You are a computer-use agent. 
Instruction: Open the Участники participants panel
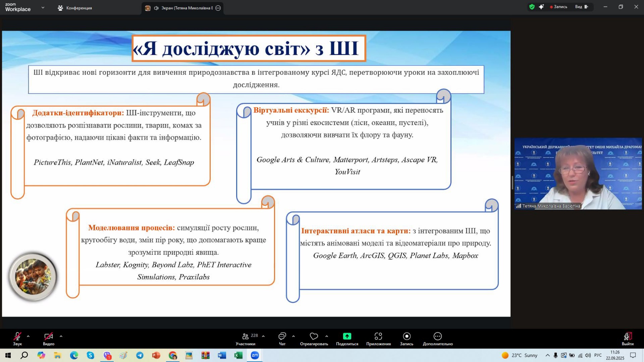(246, 338)
